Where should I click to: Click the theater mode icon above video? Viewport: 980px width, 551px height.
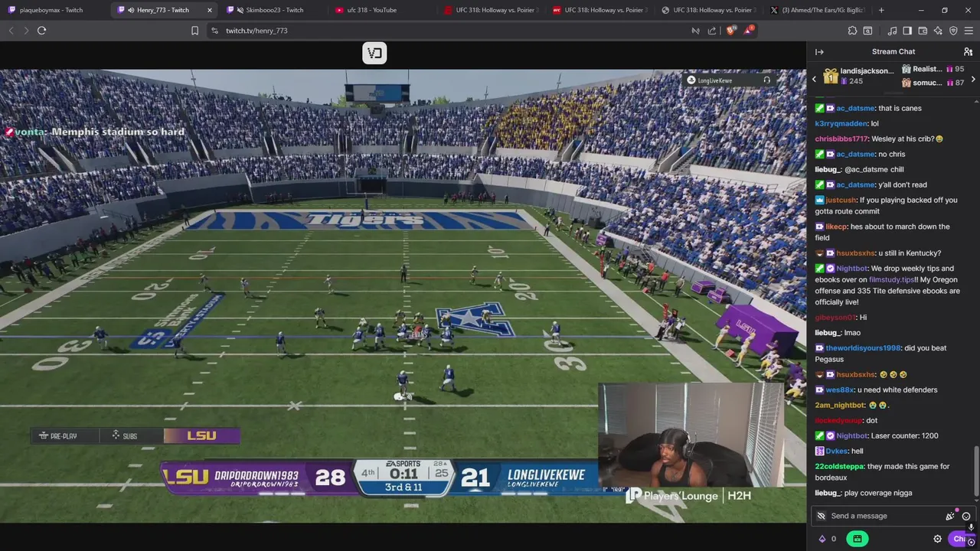[x=374, y=53]
